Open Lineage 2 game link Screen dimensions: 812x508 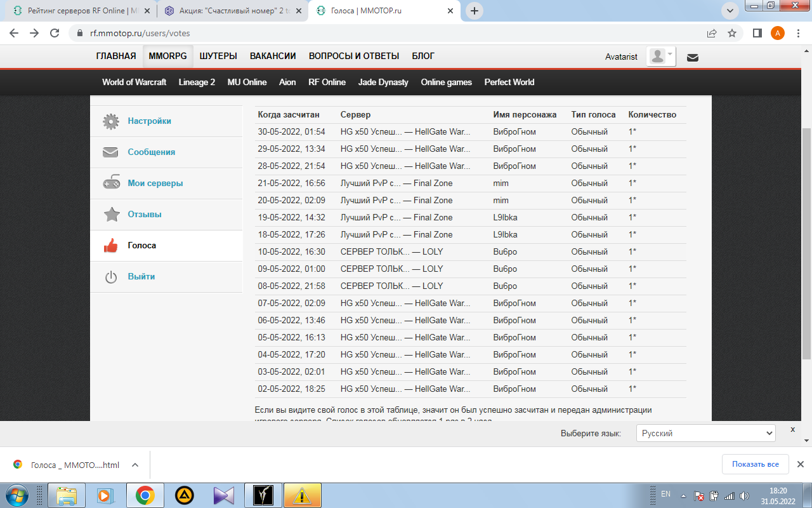click(197, 82)
